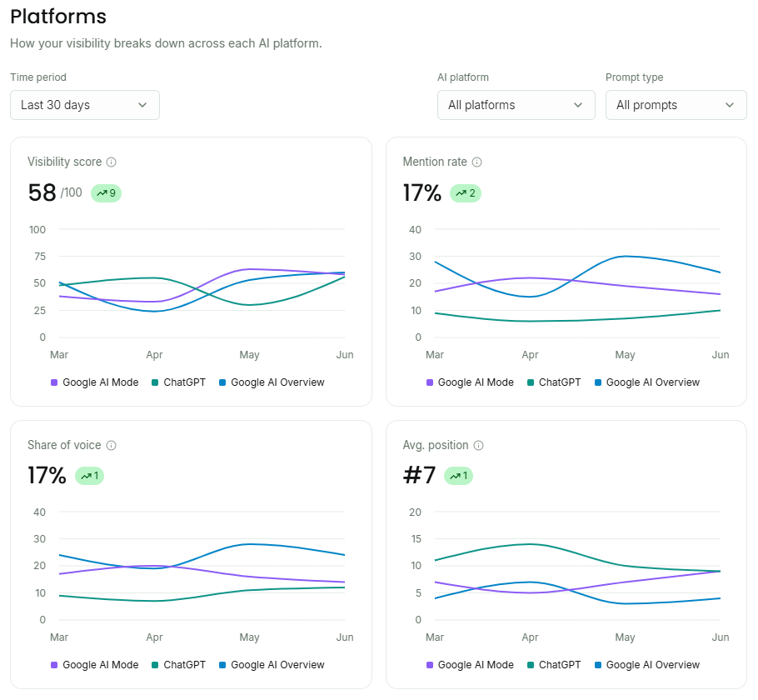The height and width of the screenshot is (700, 758).
Task: Click the 17% Mention rate value
Action: pyautogui.click(x=422, y=192)
